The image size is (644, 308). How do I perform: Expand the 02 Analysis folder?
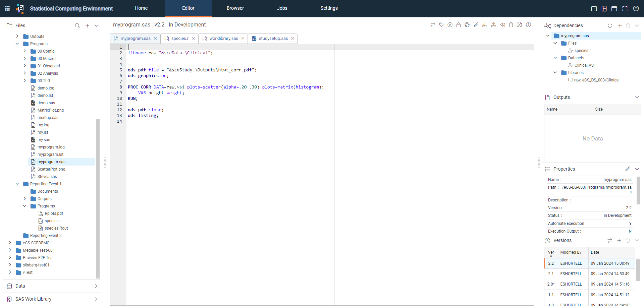(x=24, y=73)
